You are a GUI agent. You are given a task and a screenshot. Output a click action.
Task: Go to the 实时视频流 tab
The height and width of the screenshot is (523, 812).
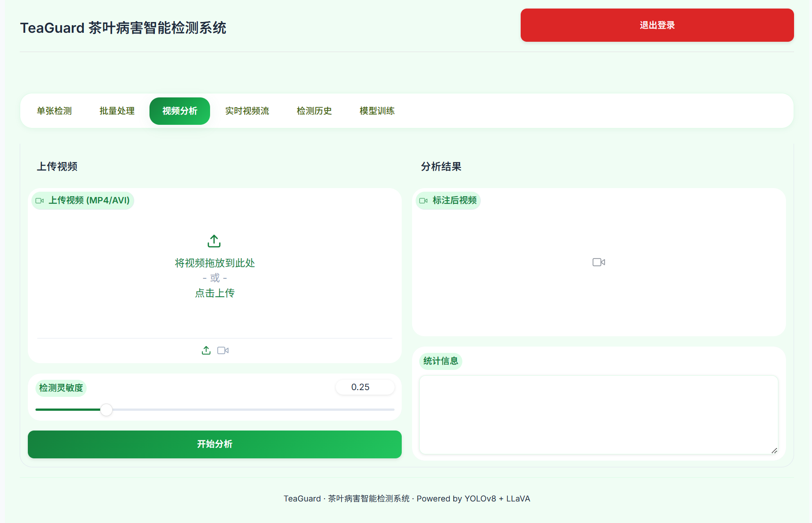(247, 111)
